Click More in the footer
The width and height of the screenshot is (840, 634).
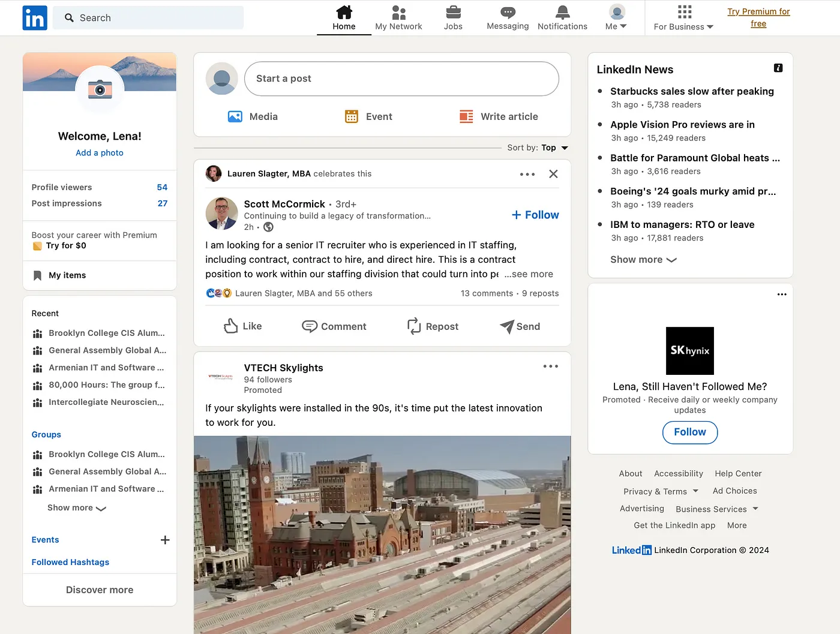[737, 525]
